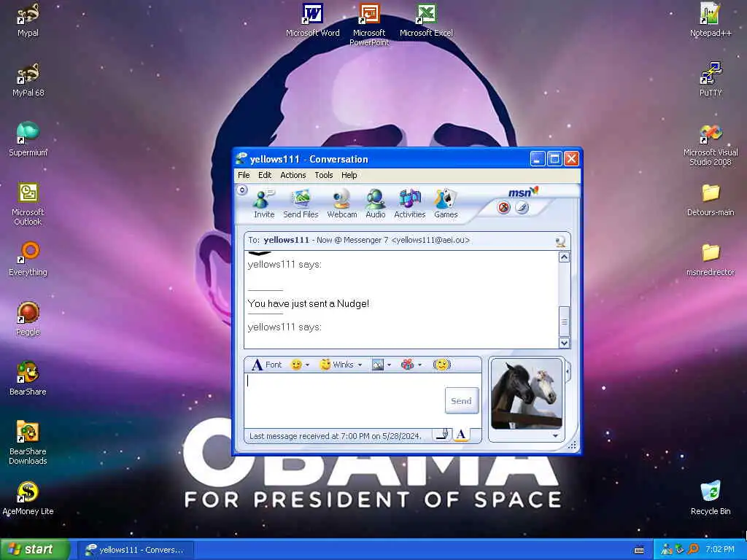Click inside the message typing box
The height and width of the screenshot is (560, 747).
tap(344, 400)
